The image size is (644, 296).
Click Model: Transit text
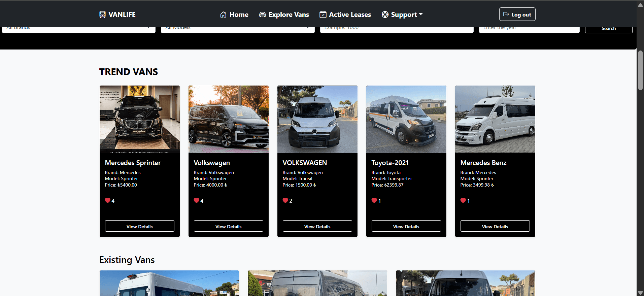click(298, 178)
